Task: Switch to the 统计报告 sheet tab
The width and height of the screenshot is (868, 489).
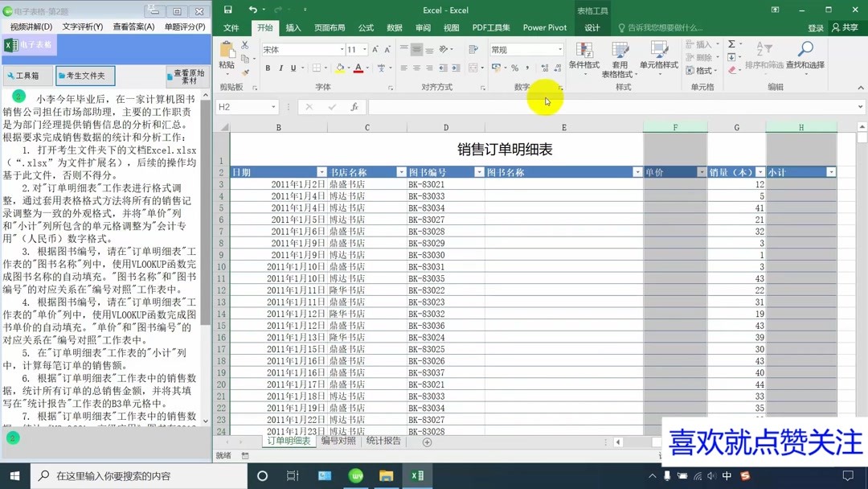Action: pos(383,441)
